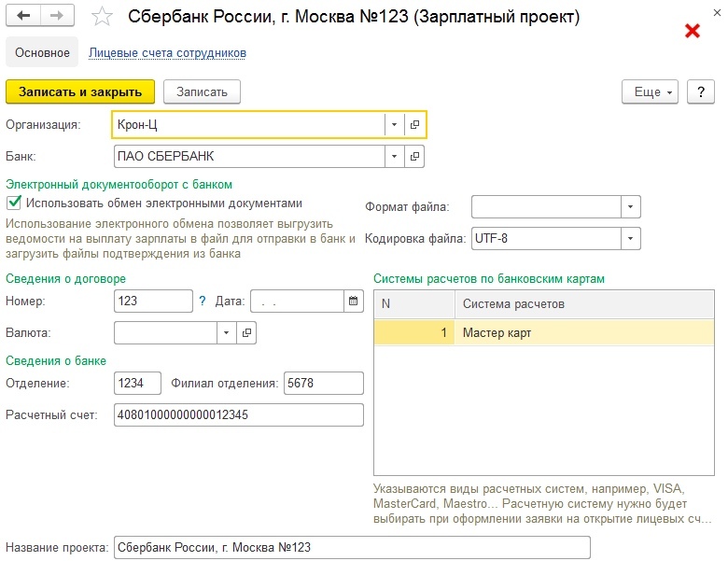Expand the Кодировка файла dropdown
This screenshot has height=561, width=728.
pos(631,239)
